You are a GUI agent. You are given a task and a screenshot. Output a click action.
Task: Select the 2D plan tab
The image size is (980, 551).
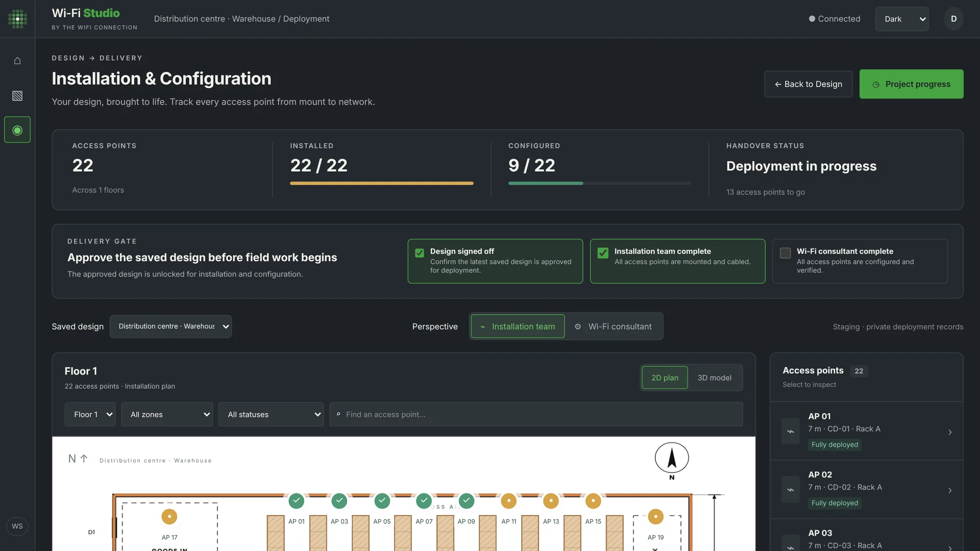tap(665, 378)
